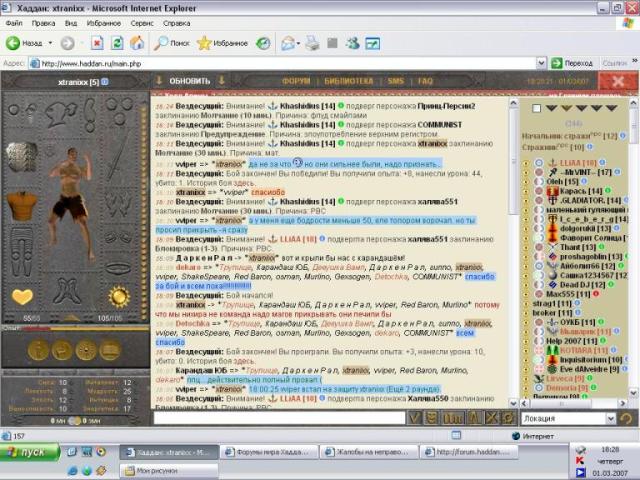Click the equipped orange shirt armor slot

(x=21, y=205)
